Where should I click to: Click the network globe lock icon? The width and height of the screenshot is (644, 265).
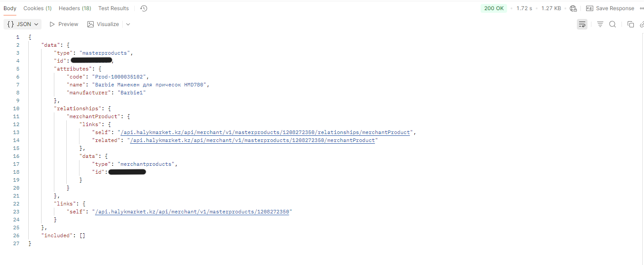573,8
